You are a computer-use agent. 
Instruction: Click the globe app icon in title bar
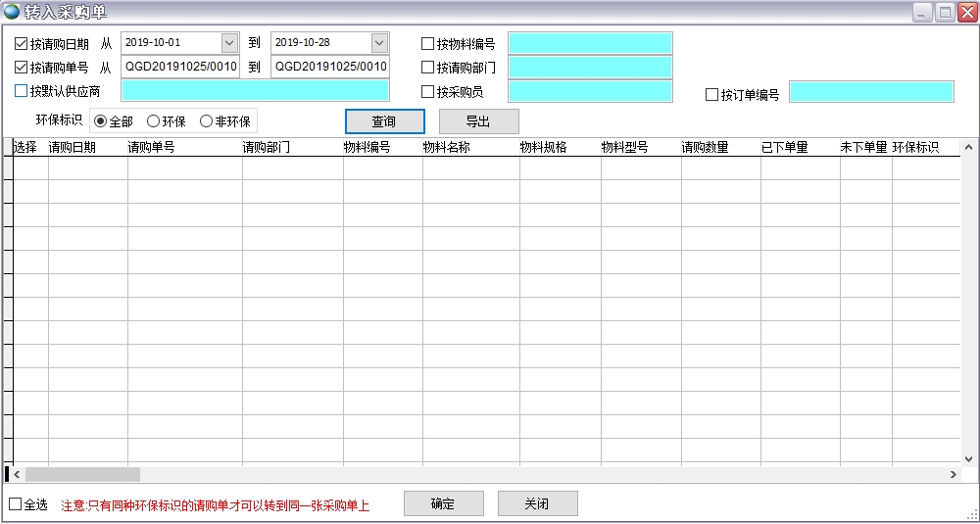12,12
